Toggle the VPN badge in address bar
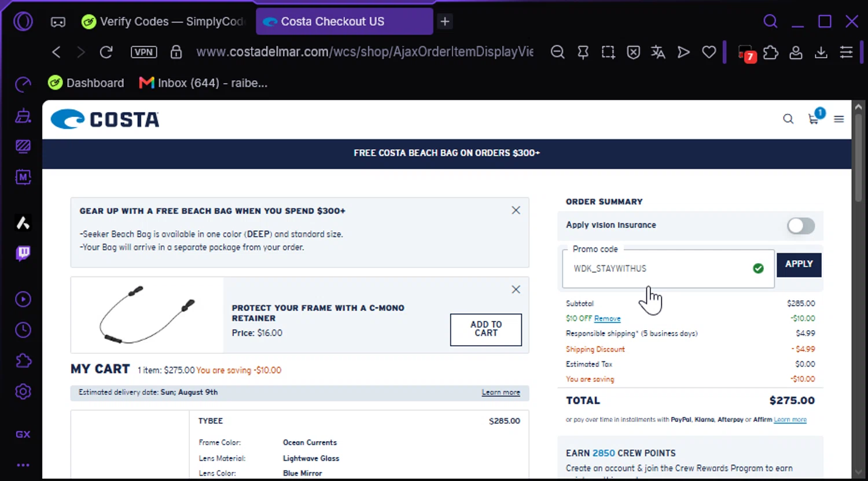The height and width of the screenshot is (481, 868). [144, 52]
